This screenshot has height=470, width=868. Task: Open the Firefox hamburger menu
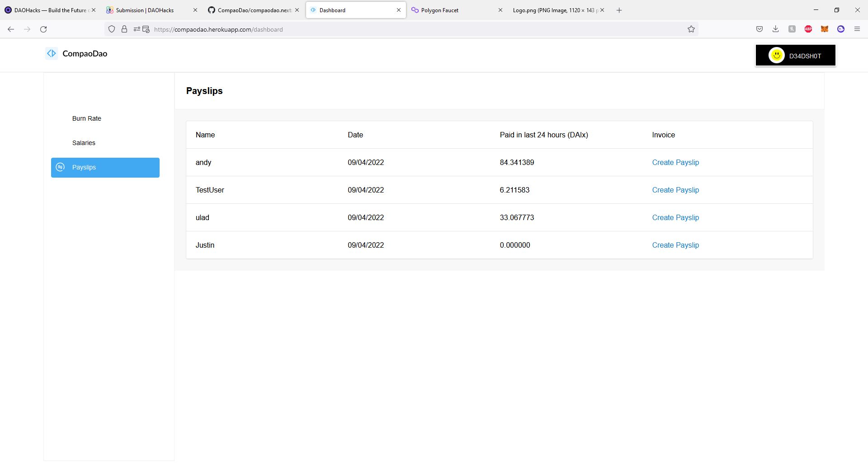point(857,29)
